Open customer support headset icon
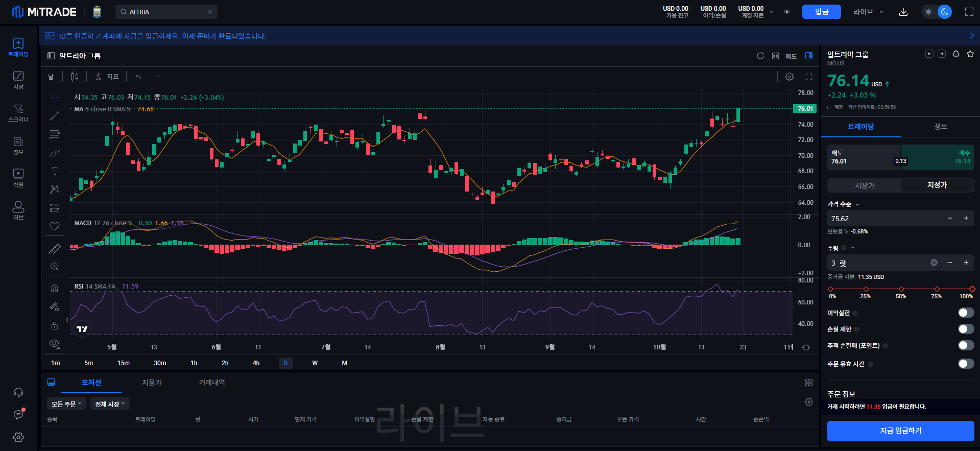Screen dimensions: 980x451 pyautogui.click(x=18, y=392)
